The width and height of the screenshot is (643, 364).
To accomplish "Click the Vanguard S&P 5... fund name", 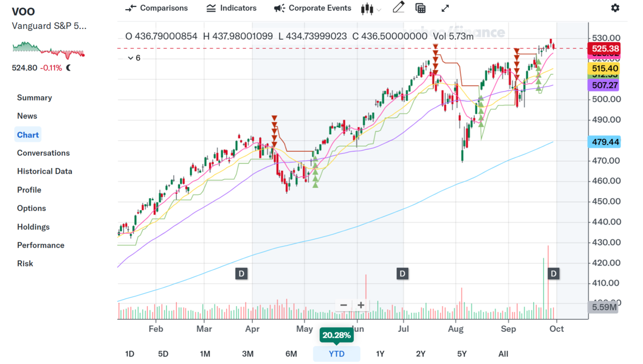I will click(49, 26).
